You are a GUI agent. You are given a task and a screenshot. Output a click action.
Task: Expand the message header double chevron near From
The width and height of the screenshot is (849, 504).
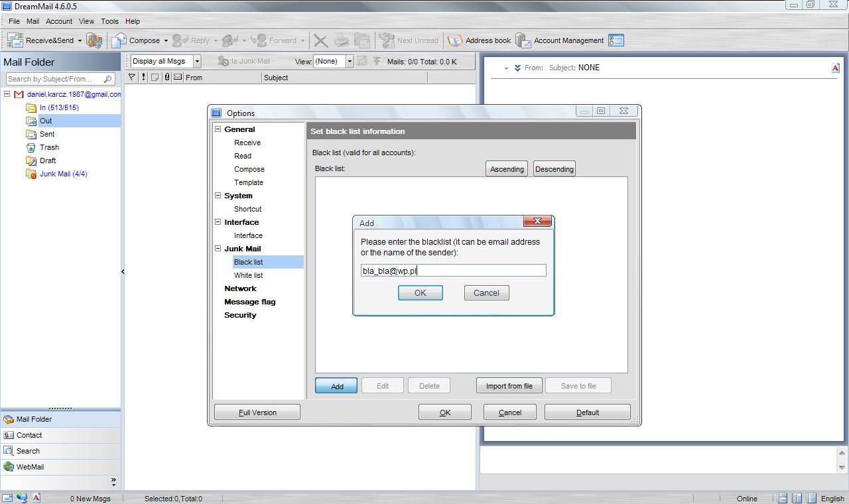pos(517,68)
